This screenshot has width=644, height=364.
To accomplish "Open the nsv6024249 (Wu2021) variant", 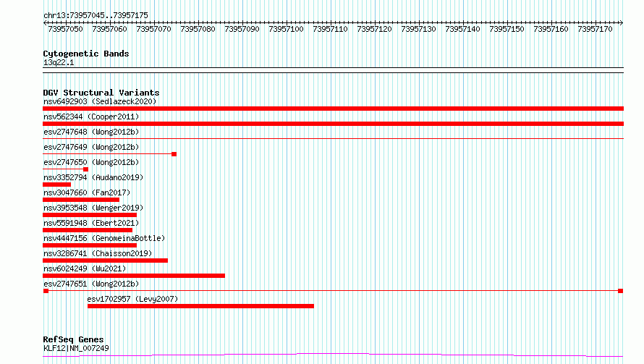I will click(x=85, y=268).
